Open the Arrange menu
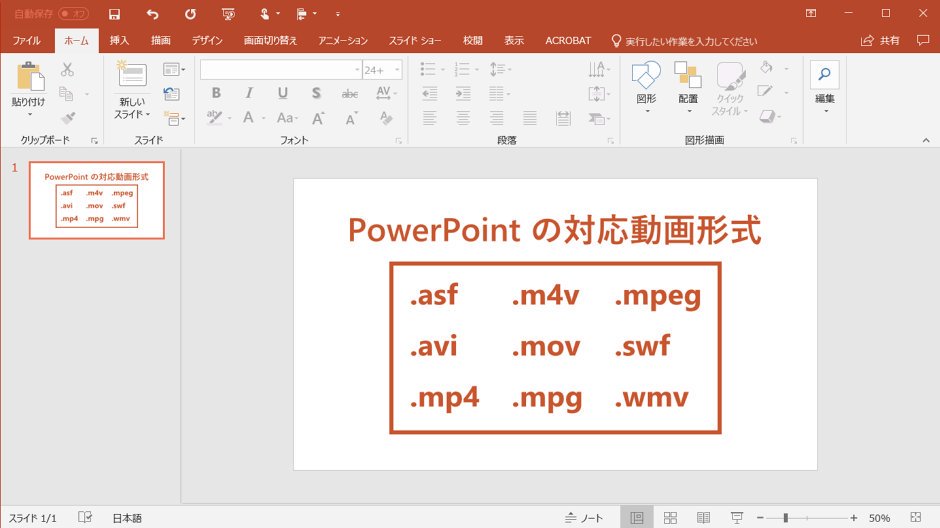 point(688,87)
